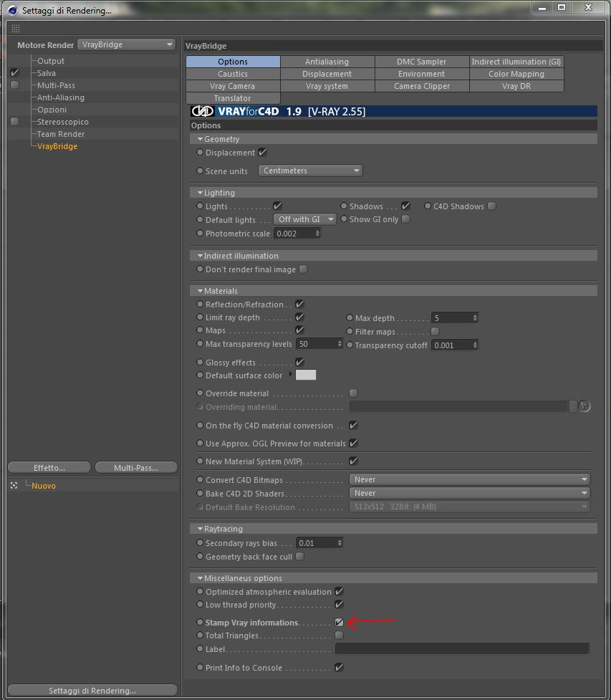Click the grip dots icon under title bar
Screen dimensions: 611x700
tap(15, 29)
